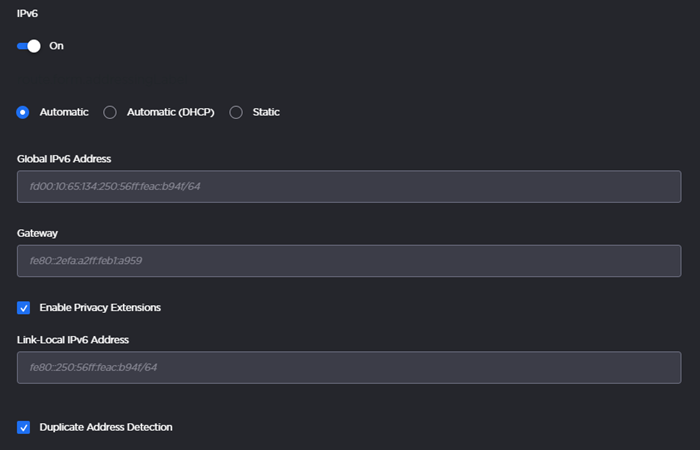The image size is (700, 450).
Task: Click inside the Gateway input field
Action: (x=349, y=261)
